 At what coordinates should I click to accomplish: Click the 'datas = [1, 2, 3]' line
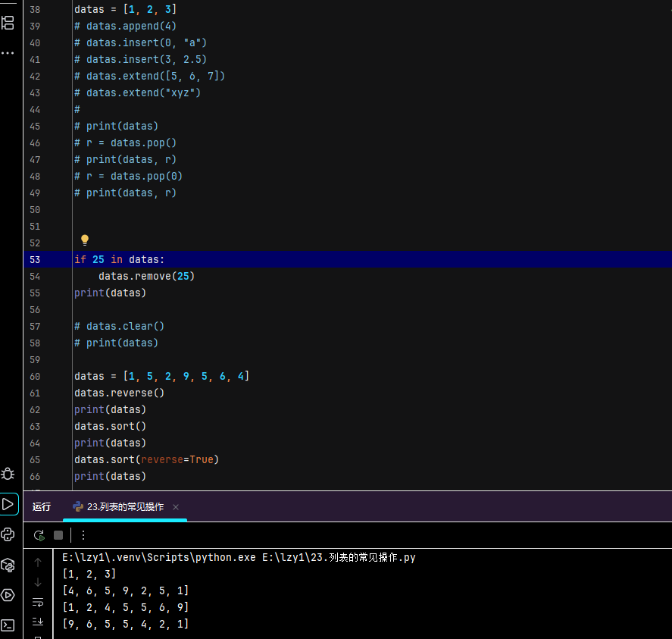click(125, 9)
